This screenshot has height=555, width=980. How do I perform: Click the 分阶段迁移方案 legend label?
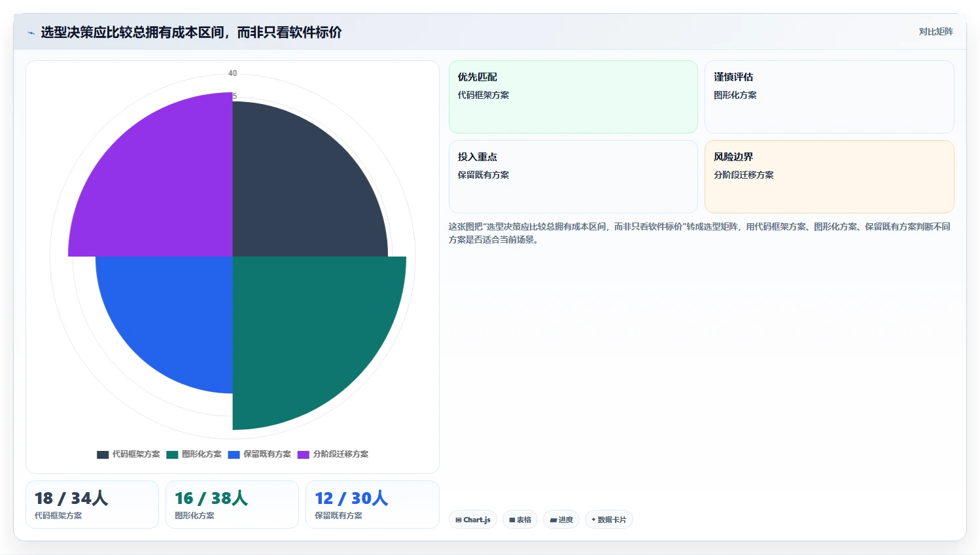click(340, 454)
